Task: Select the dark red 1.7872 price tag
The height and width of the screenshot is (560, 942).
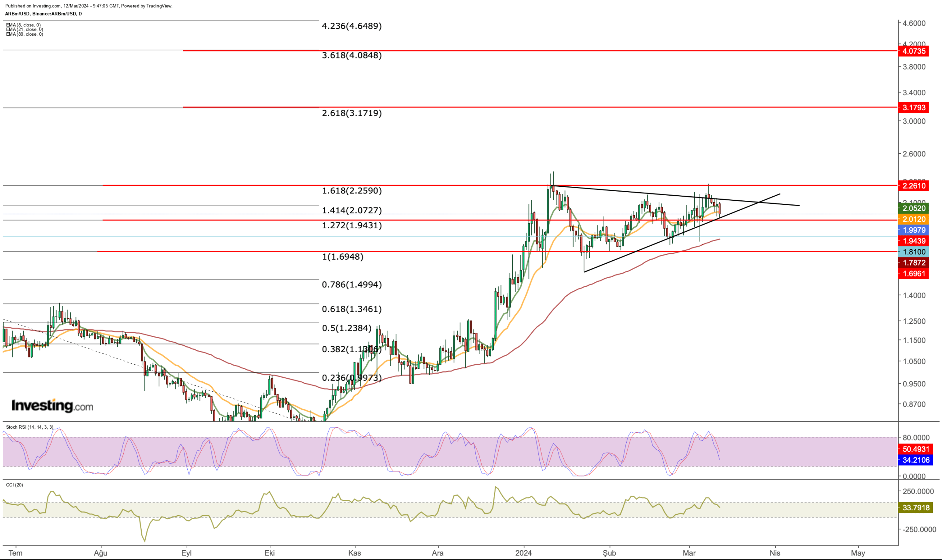Action: [x=914, y=263]
